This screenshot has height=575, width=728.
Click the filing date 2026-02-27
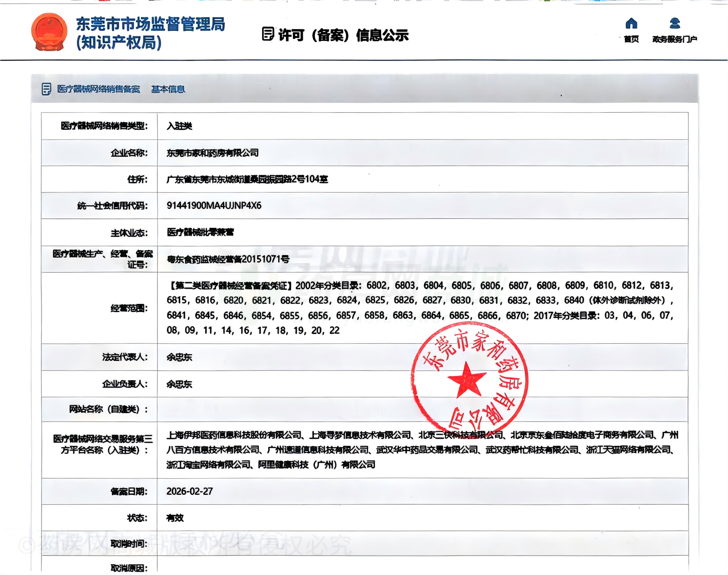tap(190, 491)
